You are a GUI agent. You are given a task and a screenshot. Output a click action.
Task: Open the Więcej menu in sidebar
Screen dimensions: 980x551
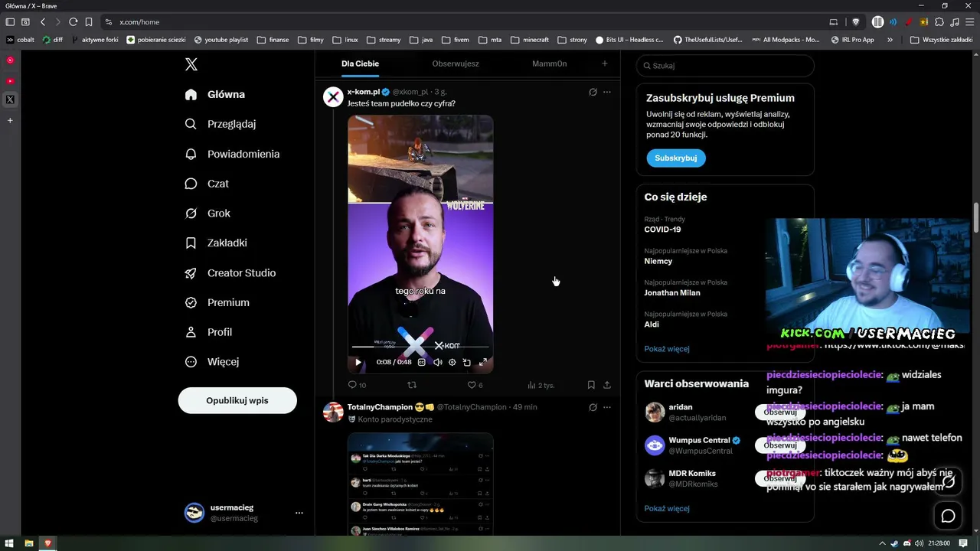point(213,361)
